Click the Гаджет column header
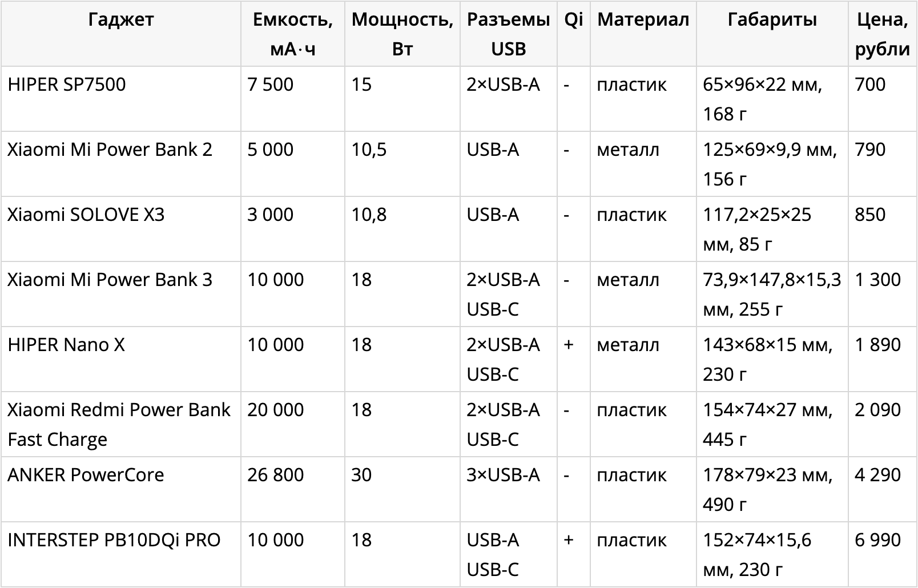 121,34
